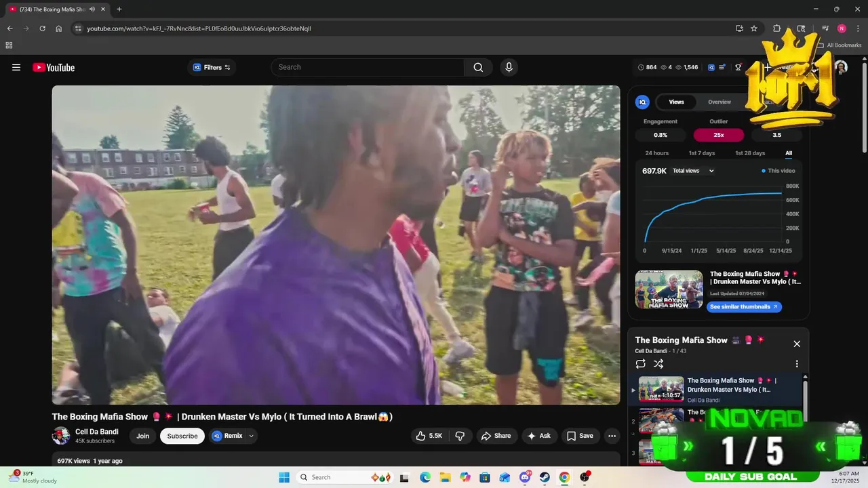Click the 0.8% engagement value
Viewport: 868px width, 488px height.
[x=660, y=135]
